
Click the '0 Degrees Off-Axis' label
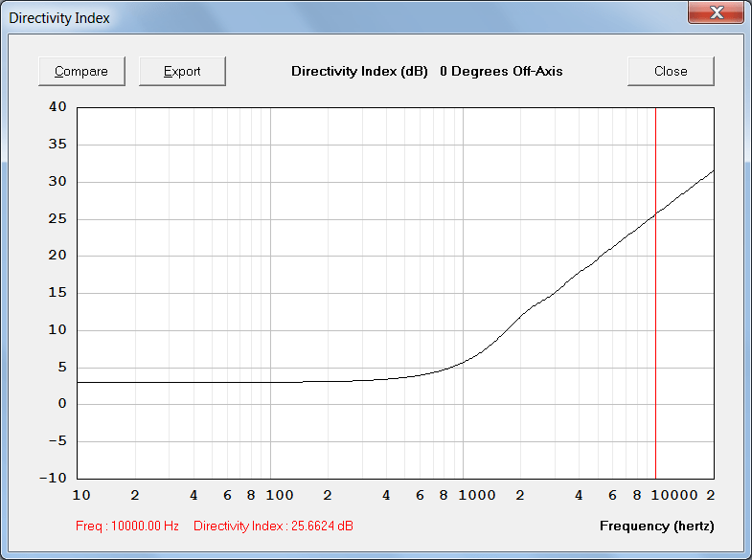click(501, 72)
